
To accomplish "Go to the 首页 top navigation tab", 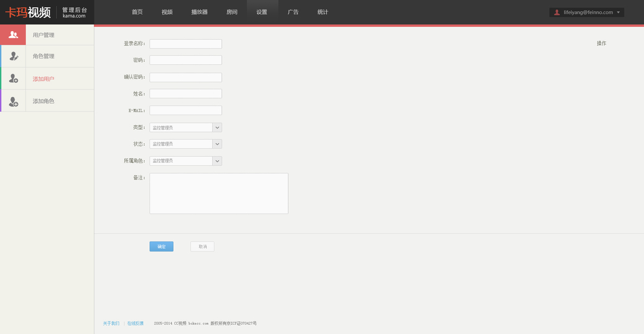I will pyautogui.click(x=137, y=12).
